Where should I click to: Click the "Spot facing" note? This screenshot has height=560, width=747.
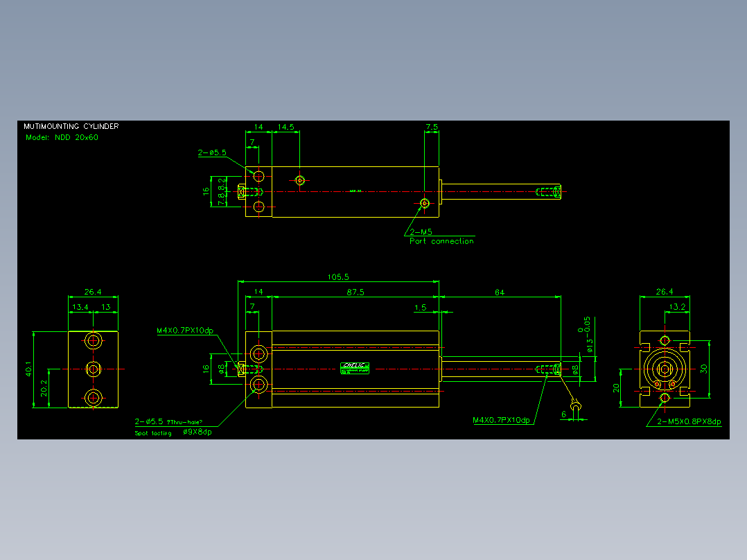coord(153,433)
